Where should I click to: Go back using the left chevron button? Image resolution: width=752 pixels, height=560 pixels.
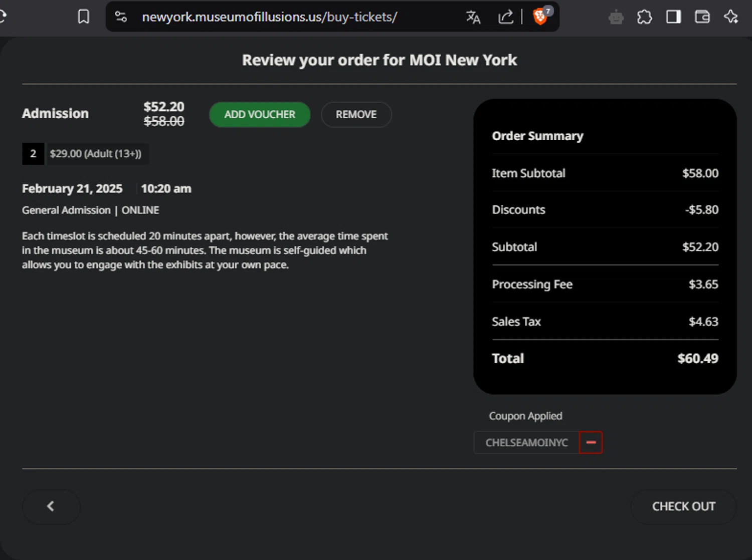tap(51, 506)
